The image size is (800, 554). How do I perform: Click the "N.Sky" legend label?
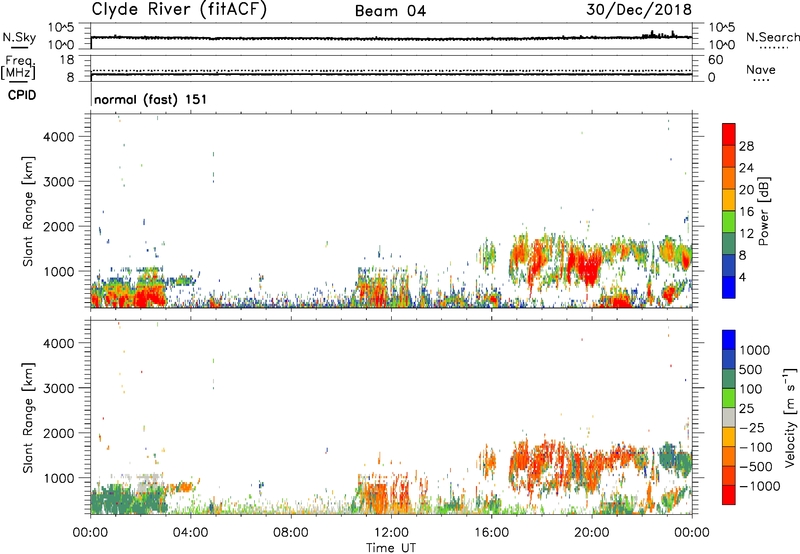19,37
